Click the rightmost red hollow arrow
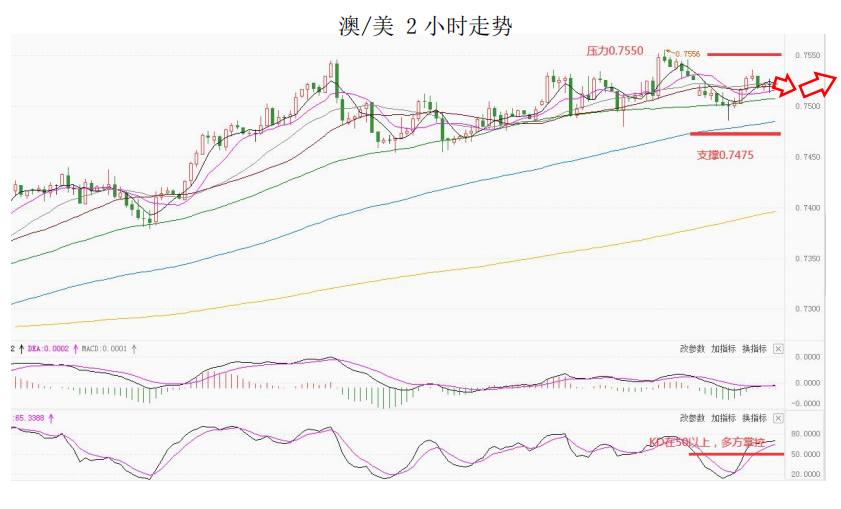 pyautogui.click(x=822, y=82)
